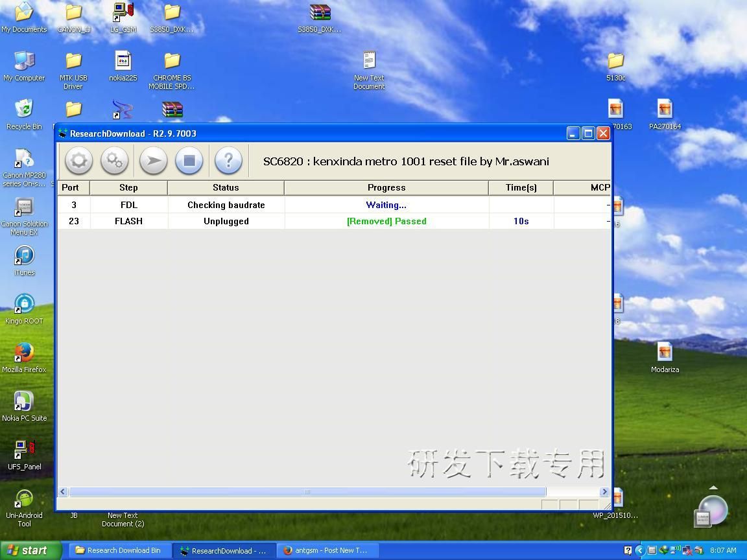Open the Settings double-gear icon

[x=115, y=161]
